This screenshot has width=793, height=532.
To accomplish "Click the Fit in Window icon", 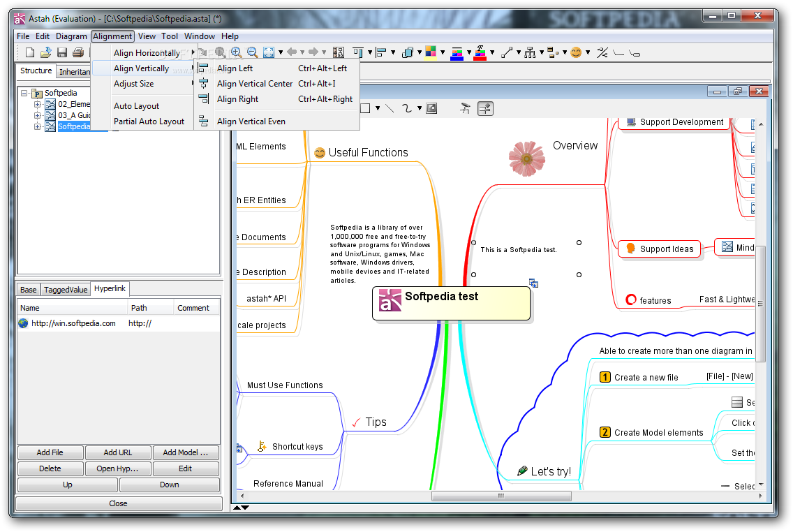I will click(269, 52).
